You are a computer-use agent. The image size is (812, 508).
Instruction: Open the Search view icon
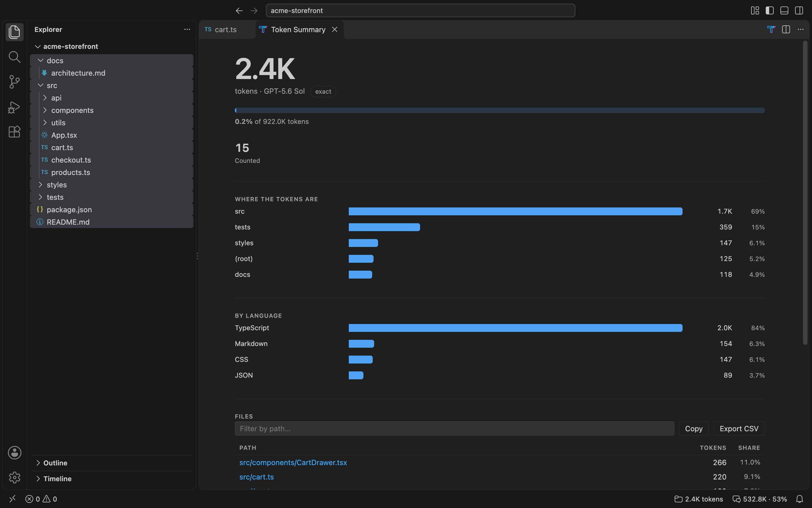pos(14,57)
